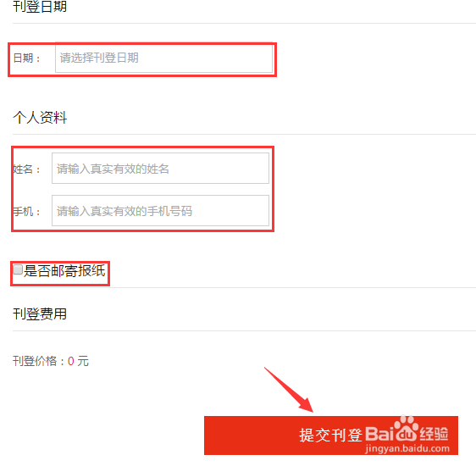476x466 pixels.
Task: Click the red arrow annotation
Action: point(289,390)
